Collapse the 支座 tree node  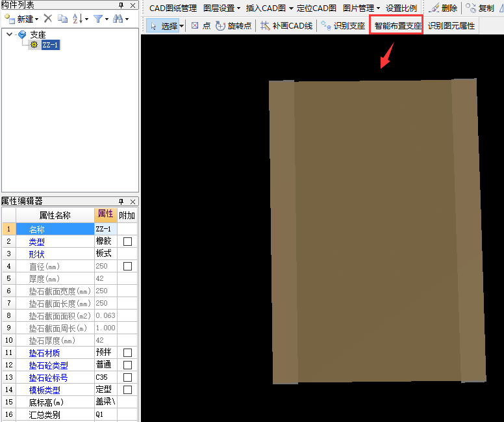(9, 34)
